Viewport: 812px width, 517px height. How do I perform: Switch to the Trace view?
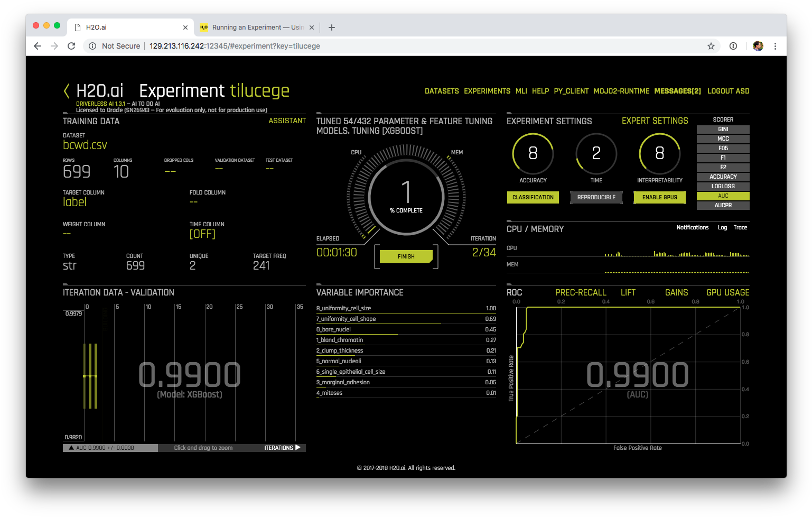[x=740, y=227]
